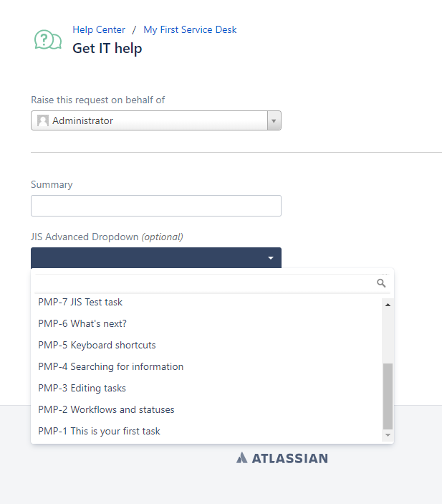Select PMP-2 Workflows and statuses
The width and height of the screenshot is (442, 504).
[x=106, y=410]
